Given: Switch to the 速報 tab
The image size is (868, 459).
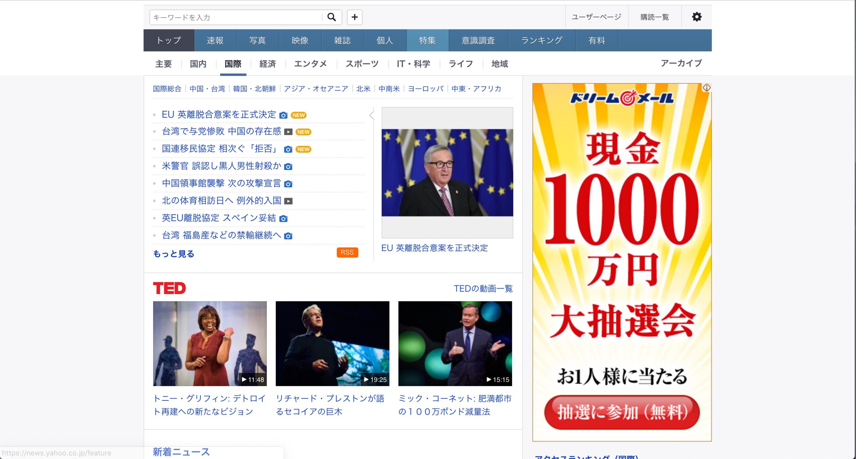Looking at the screenshot, I should click(215, 41).
